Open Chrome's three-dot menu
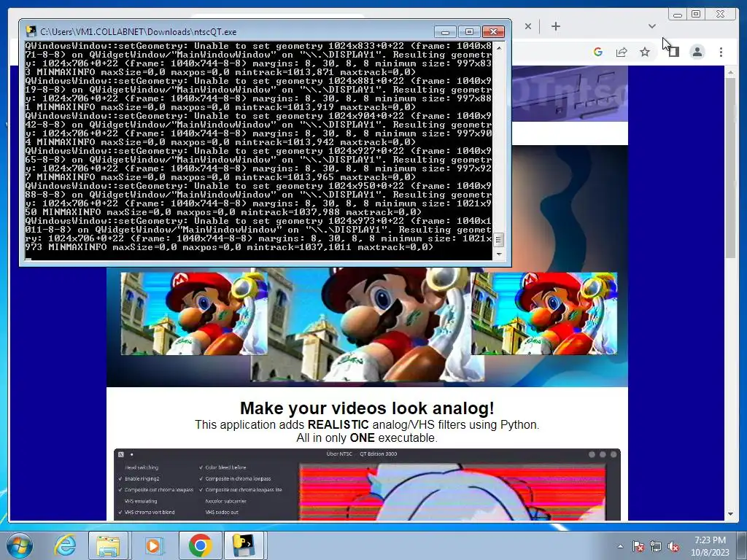 [721, 52]
